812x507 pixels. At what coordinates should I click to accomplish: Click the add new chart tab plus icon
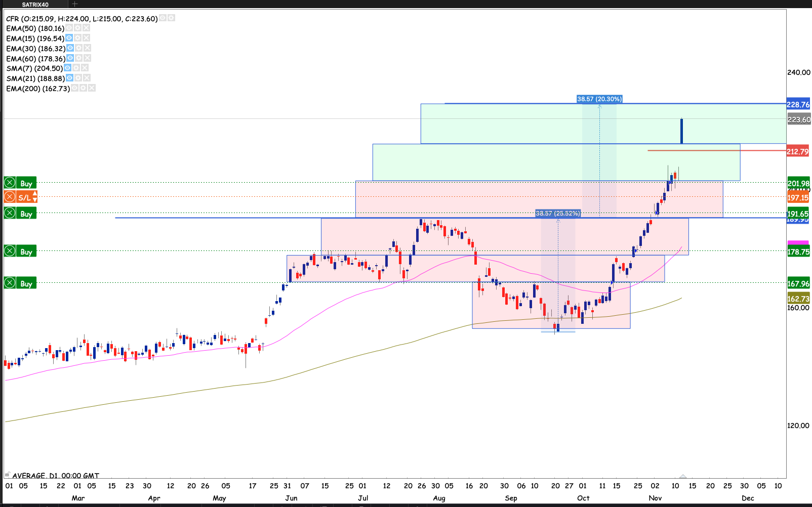pyautogui.click(x=75, y=4)
